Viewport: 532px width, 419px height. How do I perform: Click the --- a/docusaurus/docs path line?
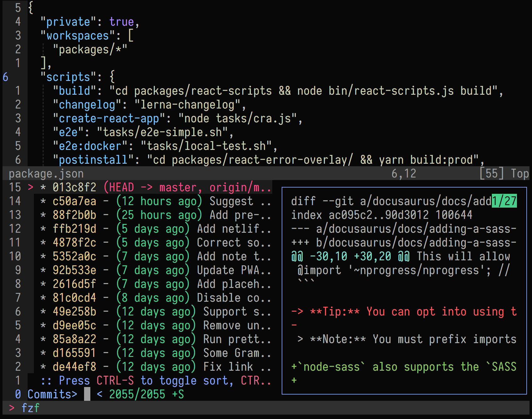point(404,229)
